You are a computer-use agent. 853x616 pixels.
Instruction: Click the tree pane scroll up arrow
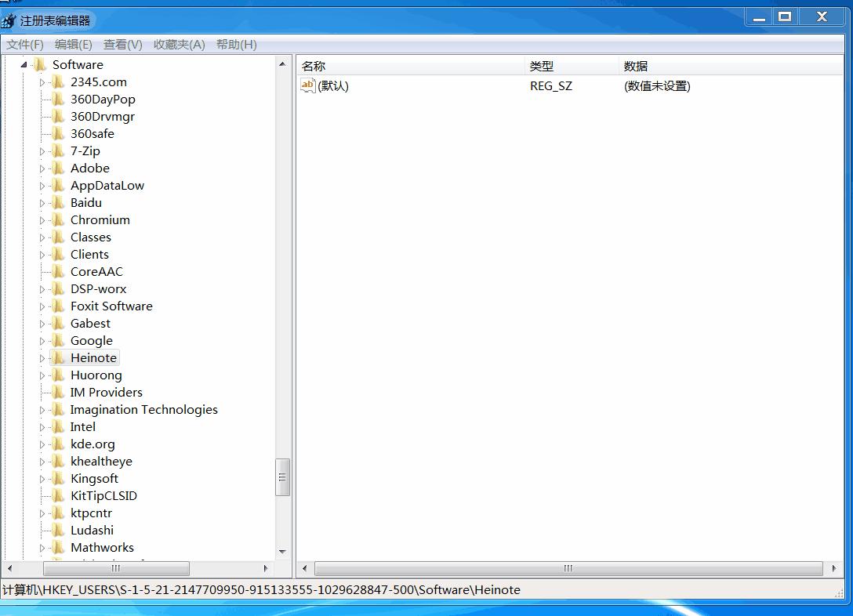coord(282,64)
